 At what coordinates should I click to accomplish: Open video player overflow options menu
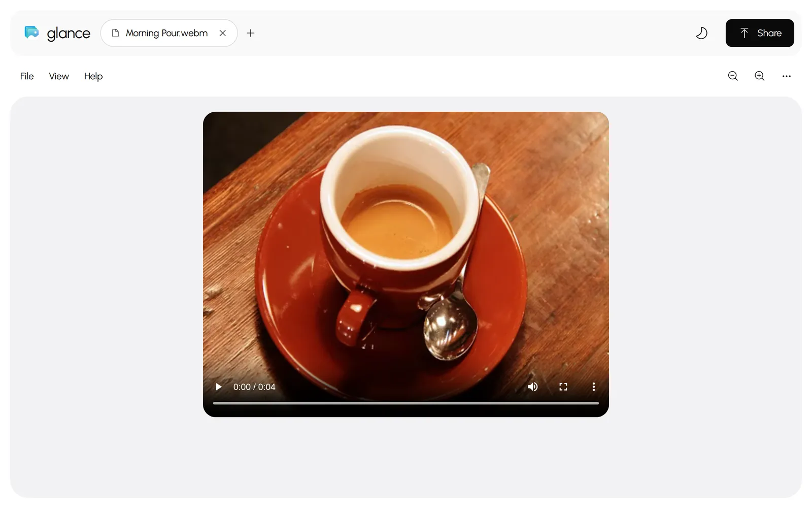pos(594,387)
